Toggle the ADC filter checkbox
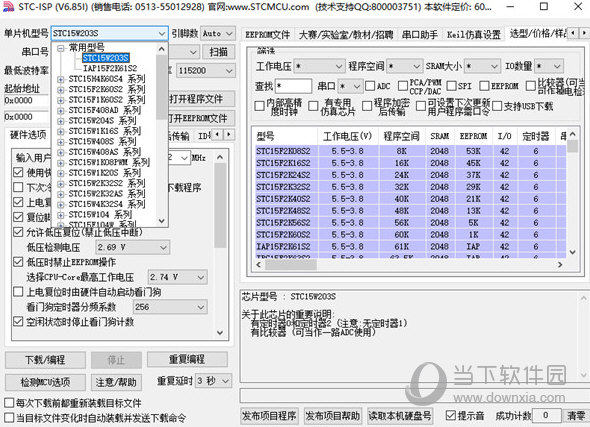Viewport: 590px width, 427px height. 370,86
